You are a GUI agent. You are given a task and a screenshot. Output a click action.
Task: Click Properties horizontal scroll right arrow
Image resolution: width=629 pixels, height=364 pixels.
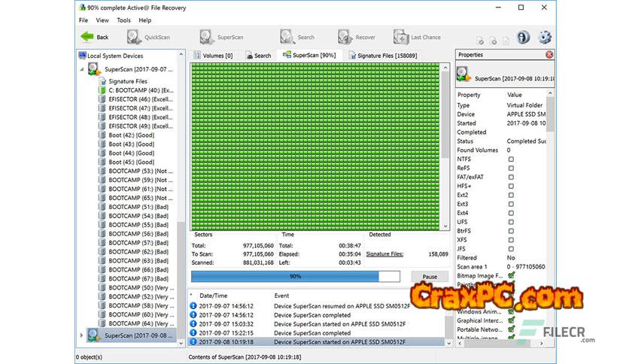pyautogui.click(x=542, y=344)
